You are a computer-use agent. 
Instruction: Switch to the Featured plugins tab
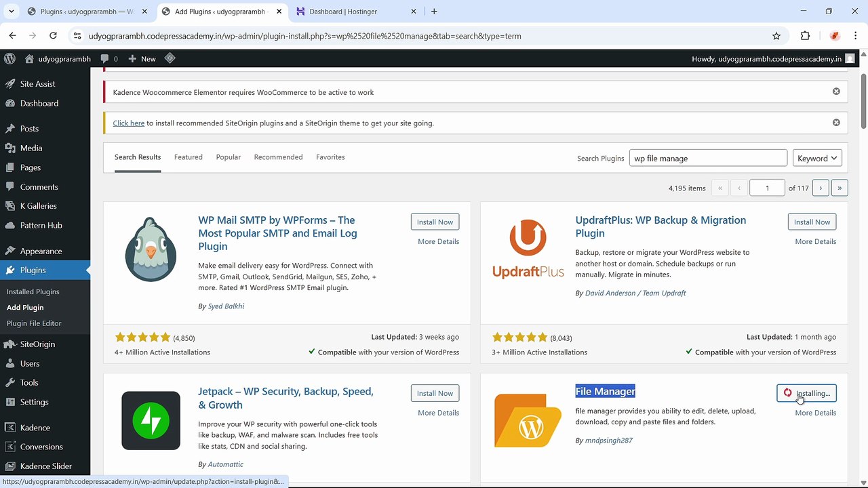pos(189,157)
